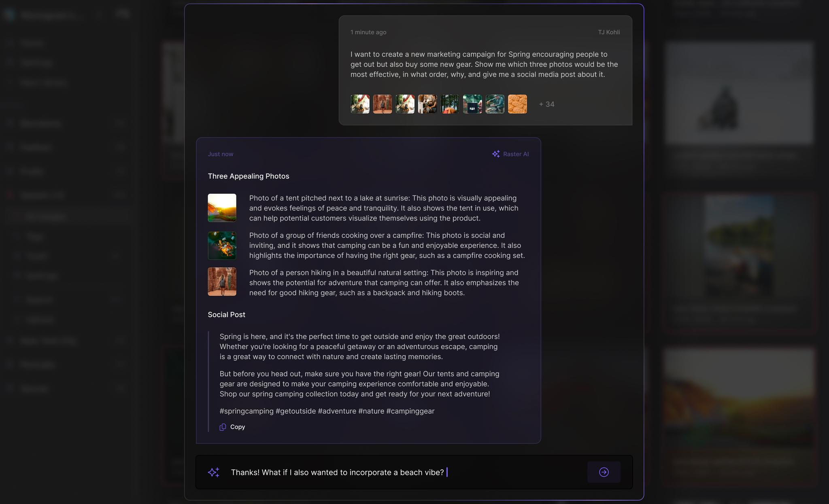Open the Just now timestamp menu
Image resolution: width=829 pixels, height=504 pixels.
pyautogui.click(x=221, y=155)
